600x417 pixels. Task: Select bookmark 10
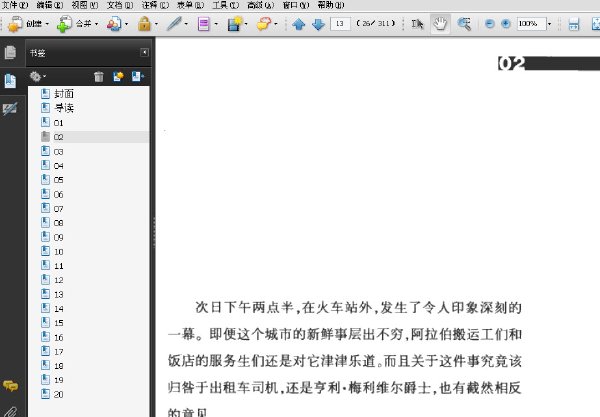point(58,252)
